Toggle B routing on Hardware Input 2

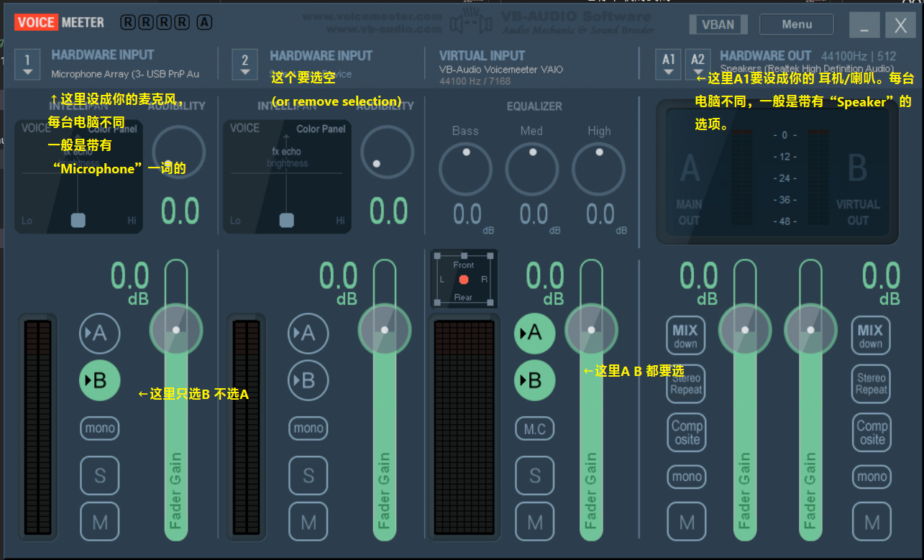coord(308,380)
